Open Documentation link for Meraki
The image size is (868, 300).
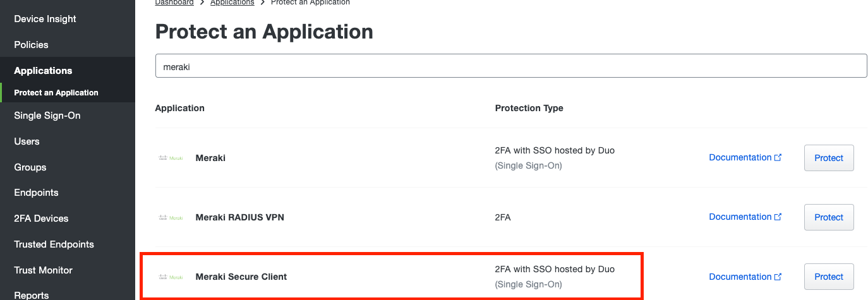tap(745, 157)
